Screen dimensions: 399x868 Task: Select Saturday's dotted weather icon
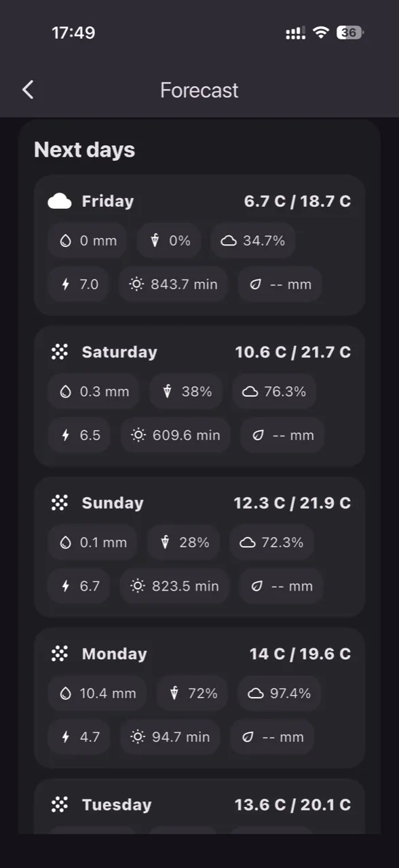60,352
